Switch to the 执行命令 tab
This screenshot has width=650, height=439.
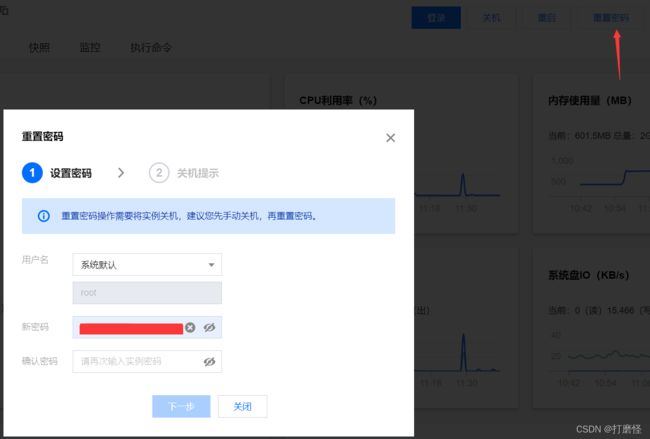(x=151, y=48)
